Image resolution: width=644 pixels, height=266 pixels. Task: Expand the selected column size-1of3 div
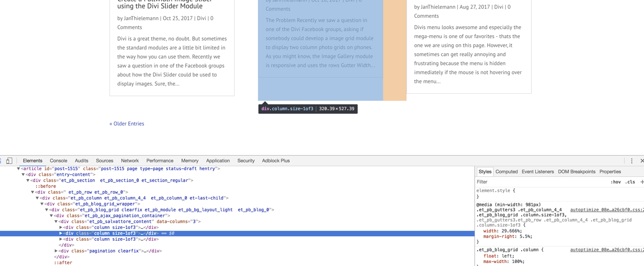click(x=61, y=233)
